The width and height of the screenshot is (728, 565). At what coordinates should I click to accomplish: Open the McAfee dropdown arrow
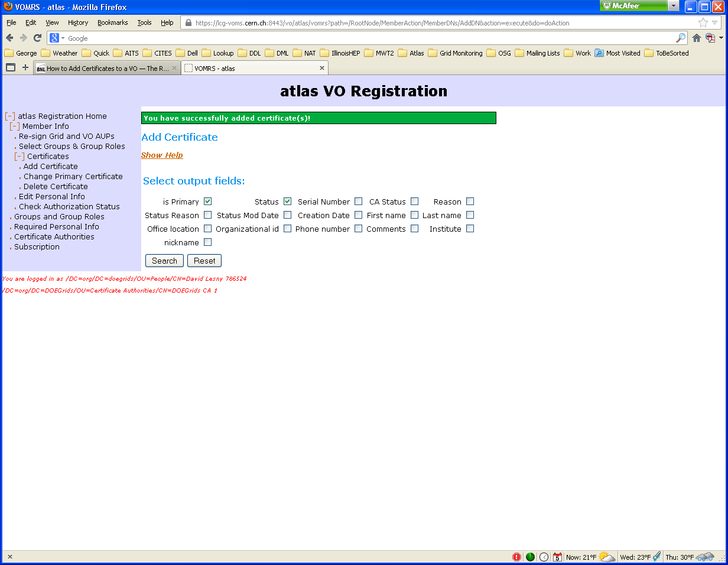(674, 6)
